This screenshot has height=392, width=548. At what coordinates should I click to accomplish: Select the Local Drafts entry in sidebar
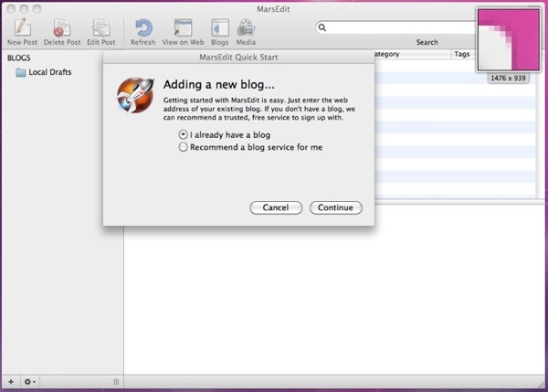44,72
